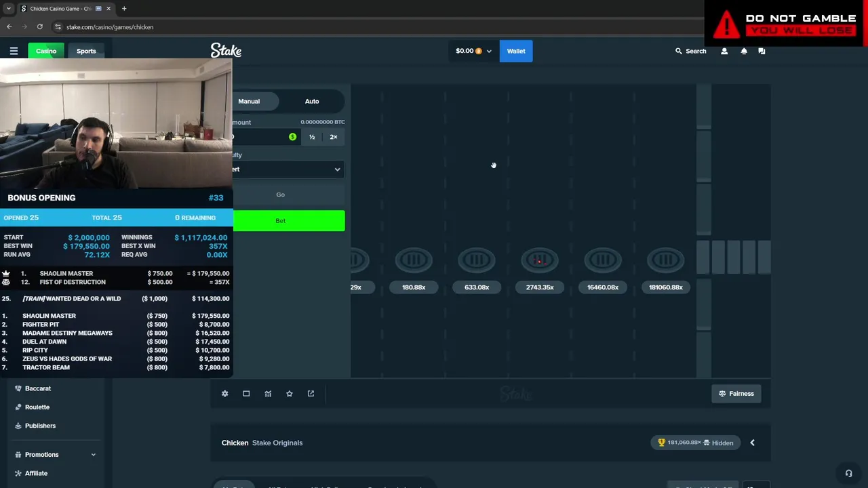Click the green Bet button
This screenshot has height=488, width=868.
[289, 221]
